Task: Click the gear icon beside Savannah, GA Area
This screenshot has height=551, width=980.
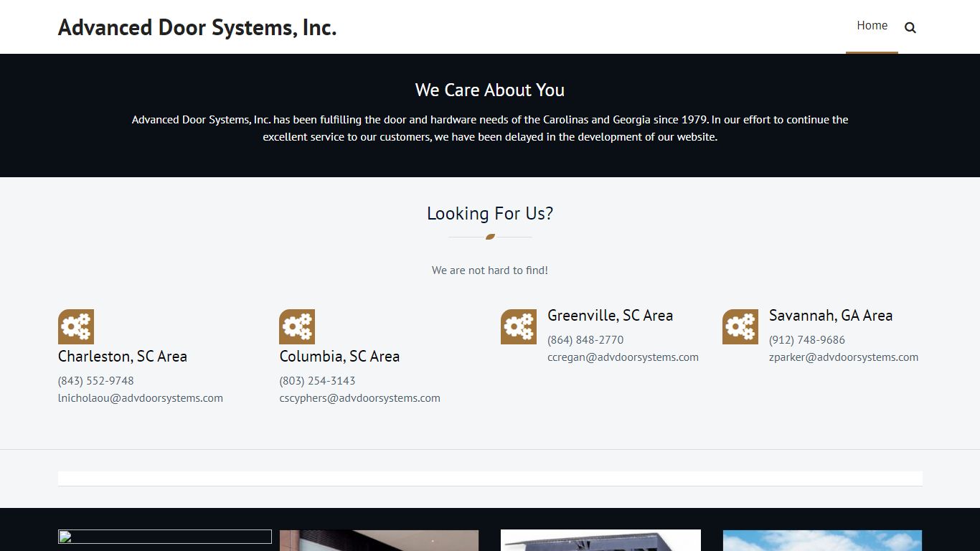Action: [740, 326]
